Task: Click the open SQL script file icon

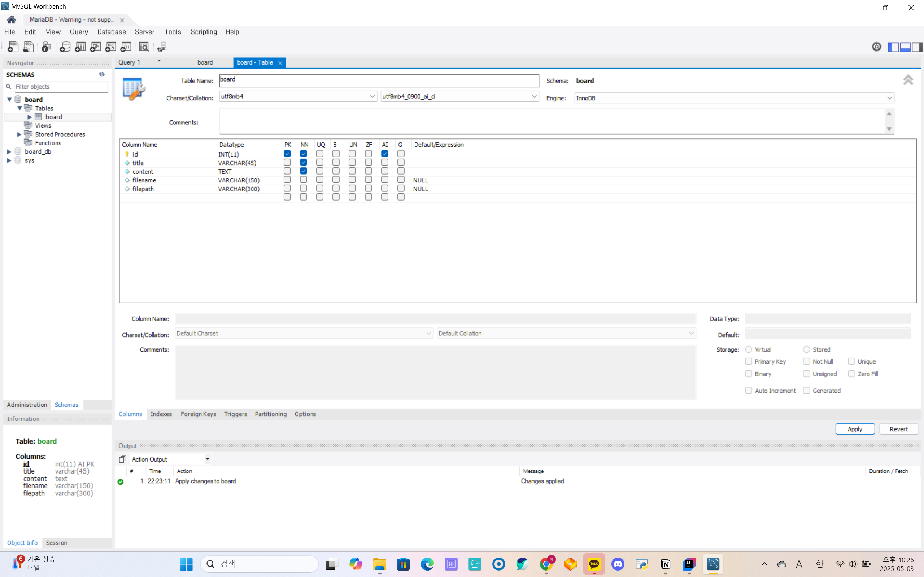Action: (28, 47)
